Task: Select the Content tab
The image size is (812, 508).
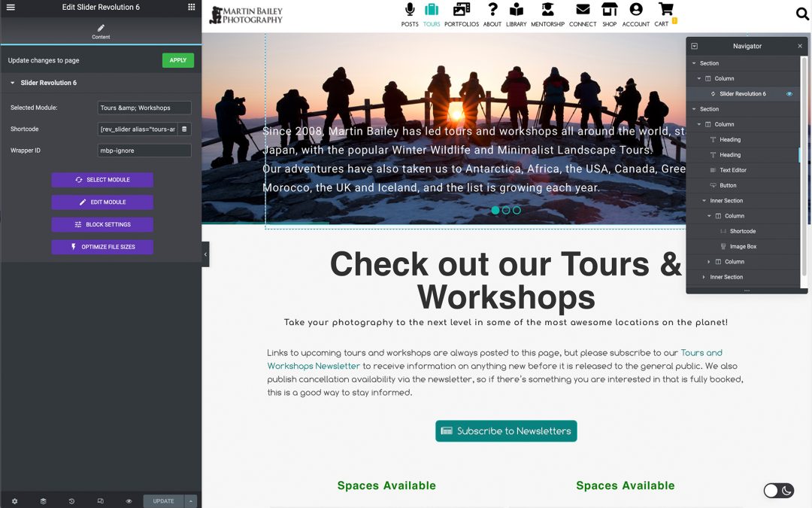Action: (101, 31)
